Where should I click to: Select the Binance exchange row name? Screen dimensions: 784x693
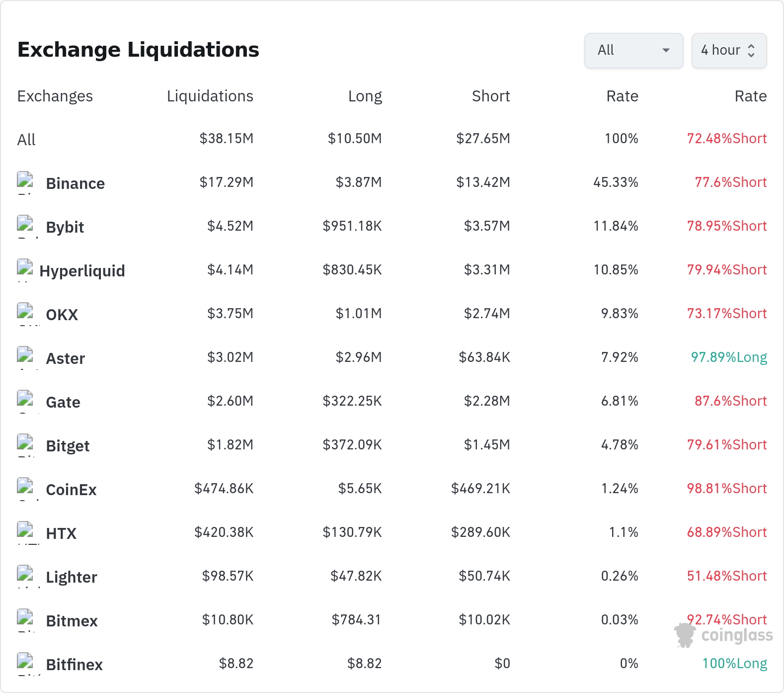coord(76,183)
